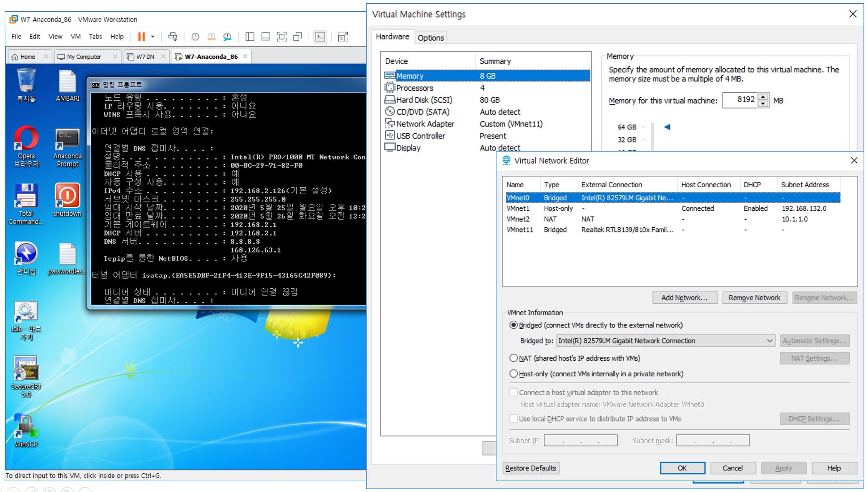This screenshot has height=492, width=868.
Task: Select VMnet1 Host-only network row
Action: tap(673, 208)
